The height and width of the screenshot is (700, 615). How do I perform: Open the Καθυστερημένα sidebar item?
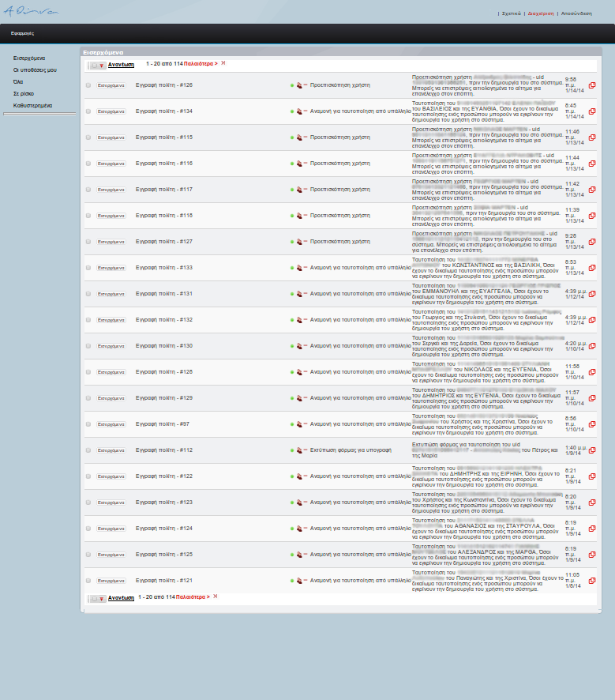coord(32,105)
